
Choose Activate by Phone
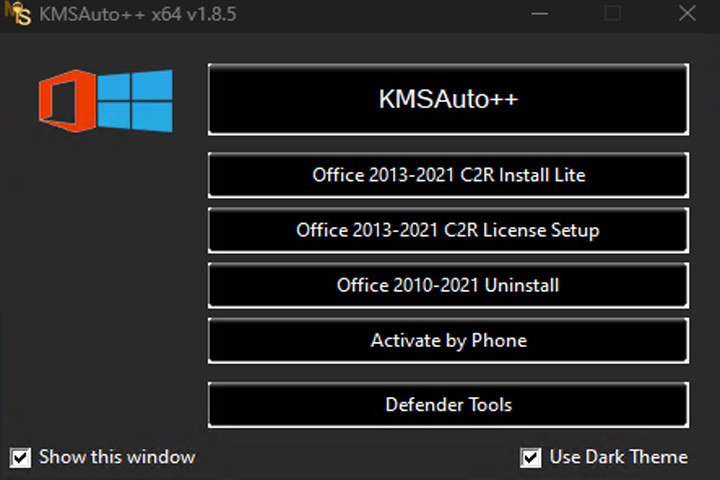coord(448,340)
